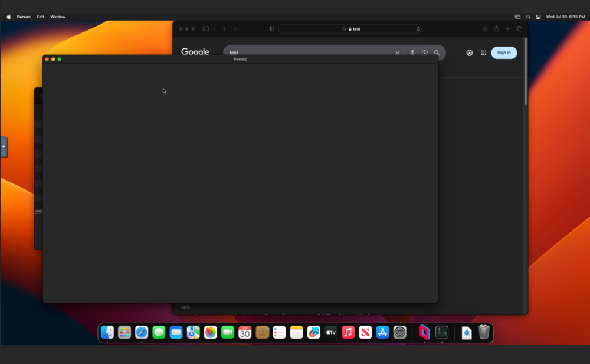The height and width of the screenshot is (364, 590).
Task: Open System Settings in the Dock
Action: click(x=399, y=332)
